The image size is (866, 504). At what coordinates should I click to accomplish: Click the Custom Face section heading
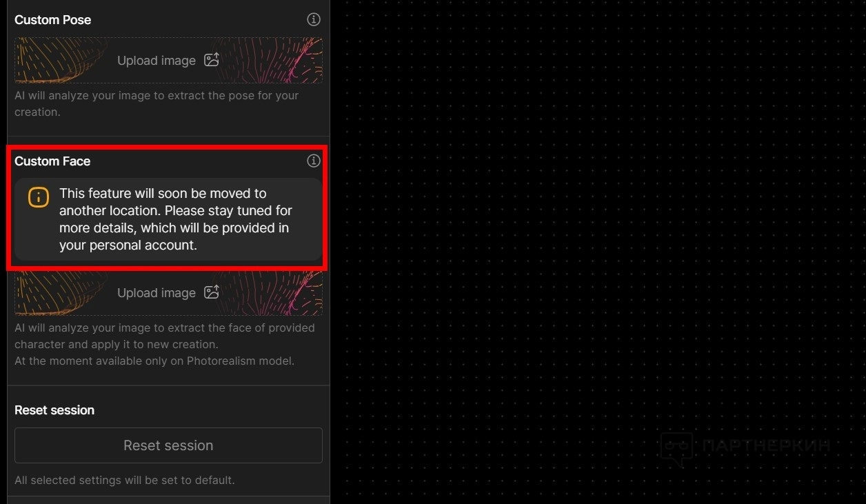pyautogui.click(x=52, y=161)
